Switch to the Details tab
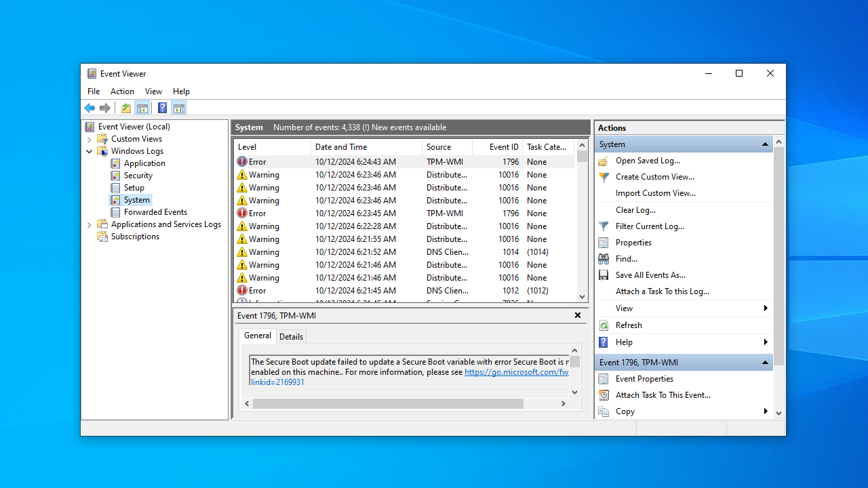The image size is (868, 488). point(292,337)
